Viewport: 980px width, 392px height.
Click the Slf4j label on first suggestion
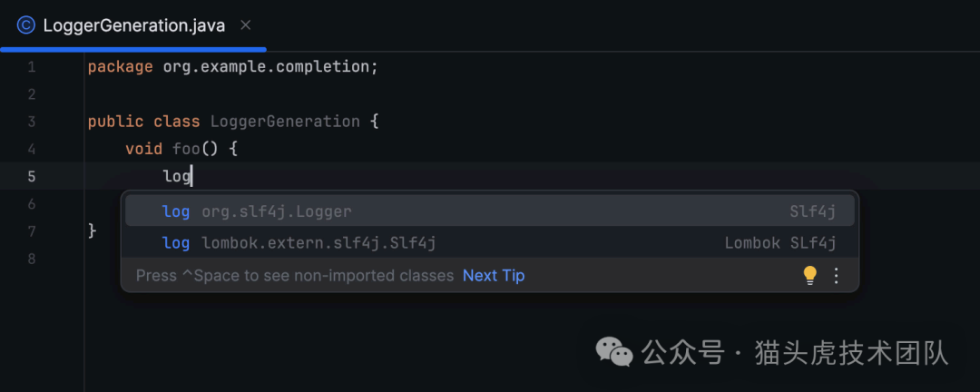click(x=811, y=211)
